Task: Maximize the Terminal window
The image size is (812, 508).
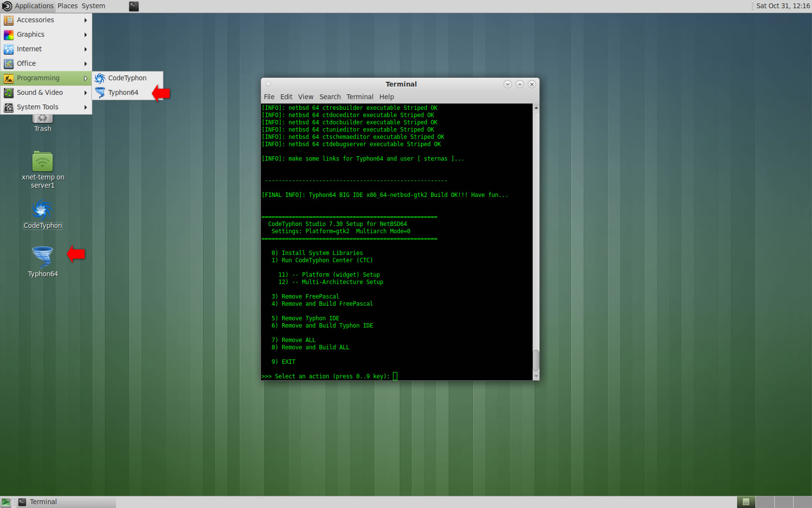Action: [x=520, y=84]
